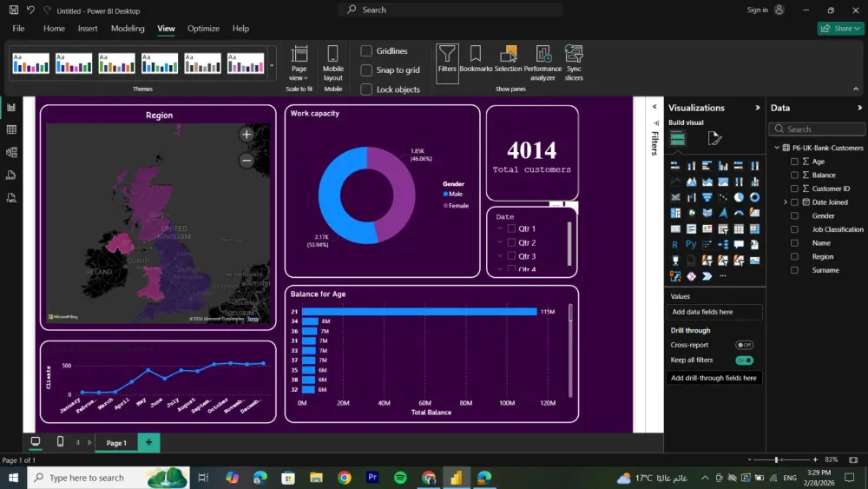The width and height of the screenshot is (868, 489).
Task: Save the report with the disk icon
Action: [13, 10]
